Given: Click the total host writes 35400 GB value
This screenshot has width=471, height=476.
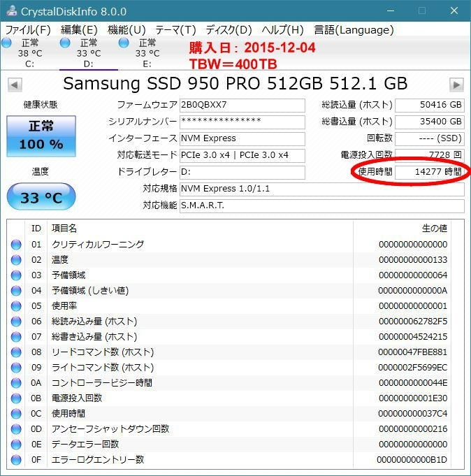Looking at the screenshot, I should tap(430, 122).
